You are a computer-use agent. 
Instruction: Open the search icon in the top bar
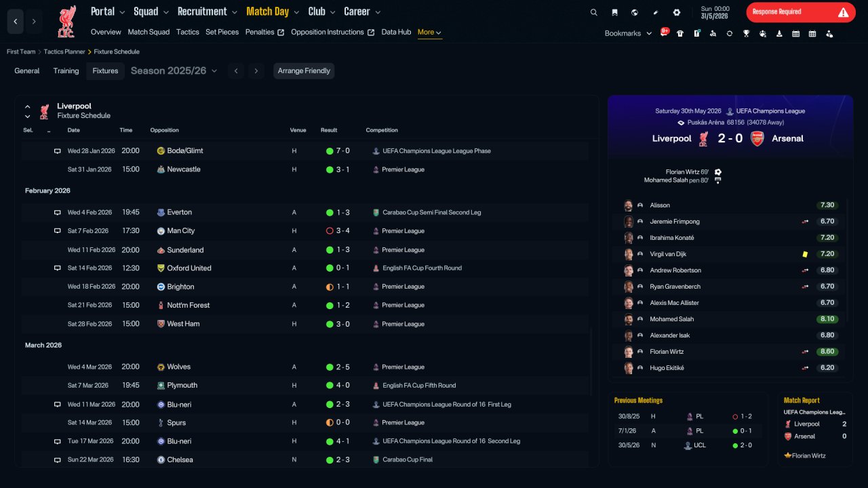tap(594, 12)
